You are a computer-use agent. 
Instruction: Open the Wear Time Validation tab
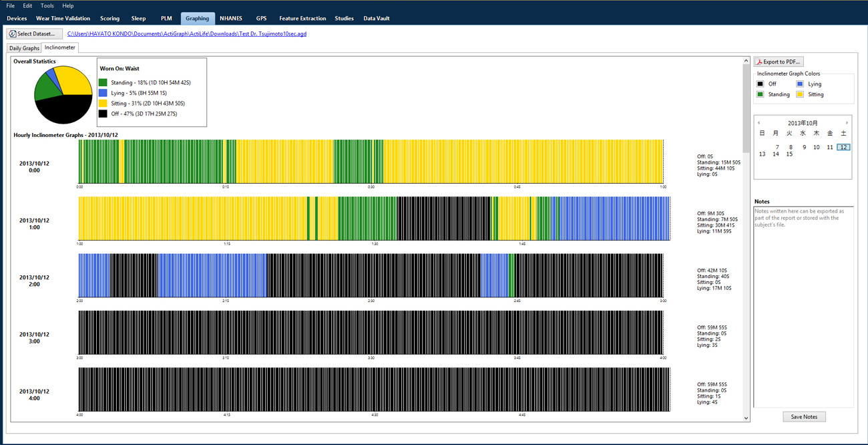pyautogui.click(x=63, y=19)
